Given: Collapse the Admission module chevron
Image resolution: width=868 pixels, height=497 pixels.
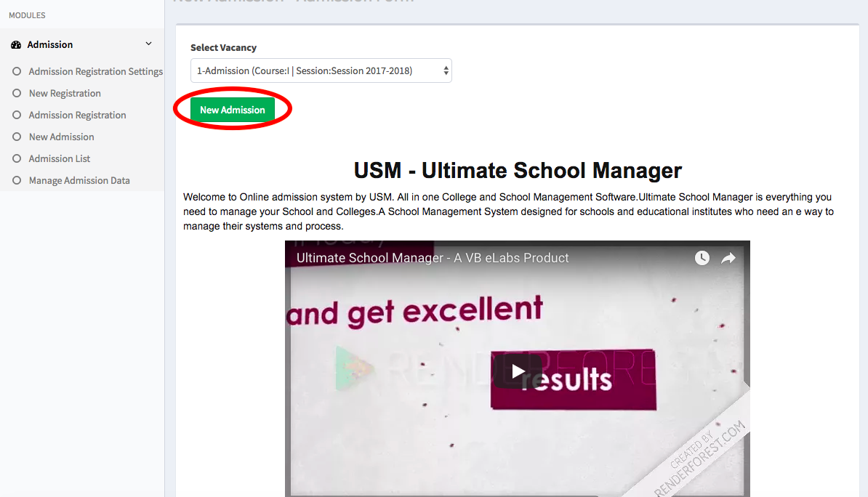Looking at the screenshot, I should click(148, 44).
